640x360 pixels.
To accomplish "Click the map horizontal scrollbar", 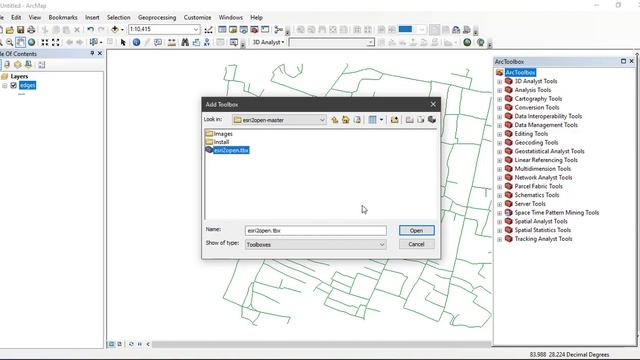I will 322,344.
